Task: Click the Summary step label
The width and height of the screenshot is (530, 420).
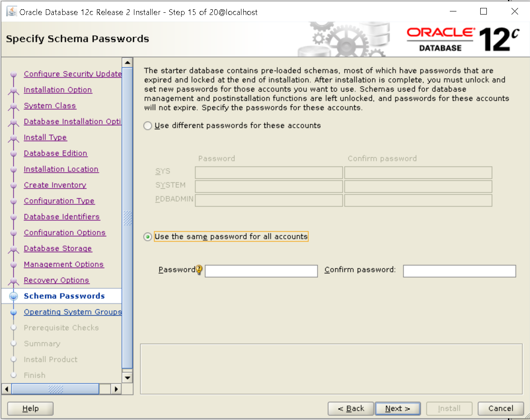Action: pos(42,344)
